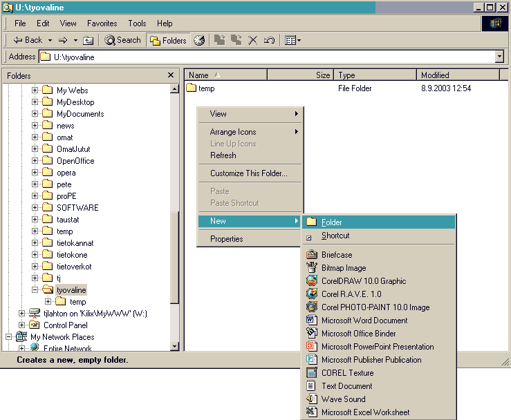Click the Briefcase icon in New submenu
Viewport: 511px width, 420px height.
pos(312,254)
